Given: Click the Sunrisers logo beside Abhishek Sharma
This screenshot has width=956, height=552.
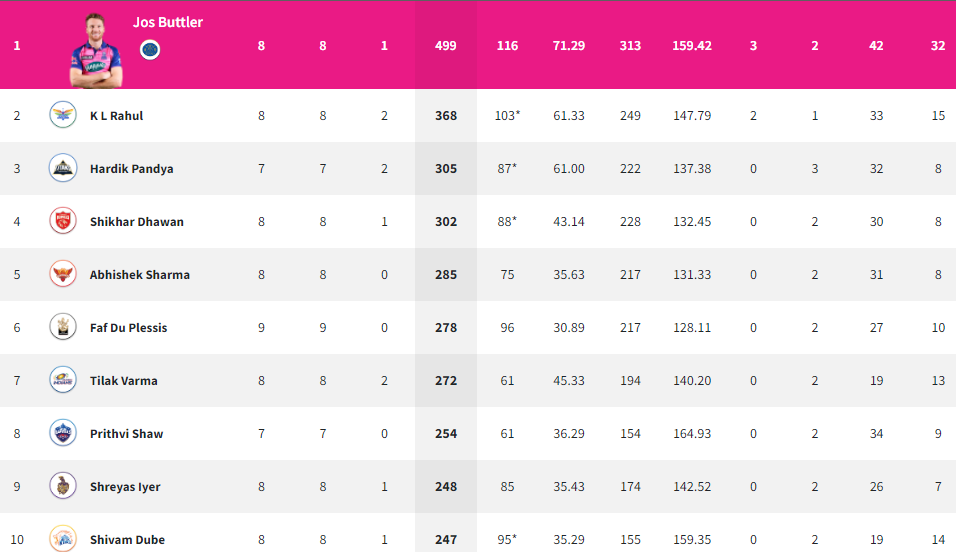Looking at the screenshot, I should coord(63,274).
